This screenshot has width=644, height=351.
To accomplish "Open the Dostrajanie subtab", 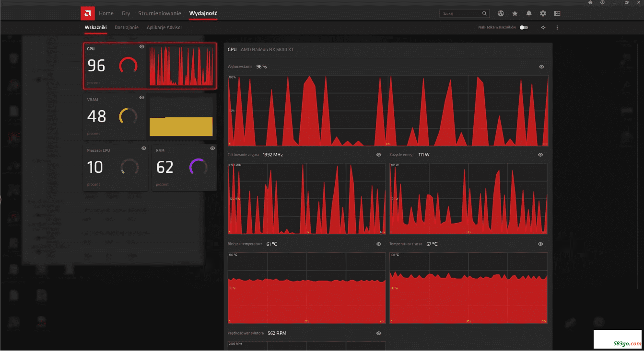I will pos(127,27).
